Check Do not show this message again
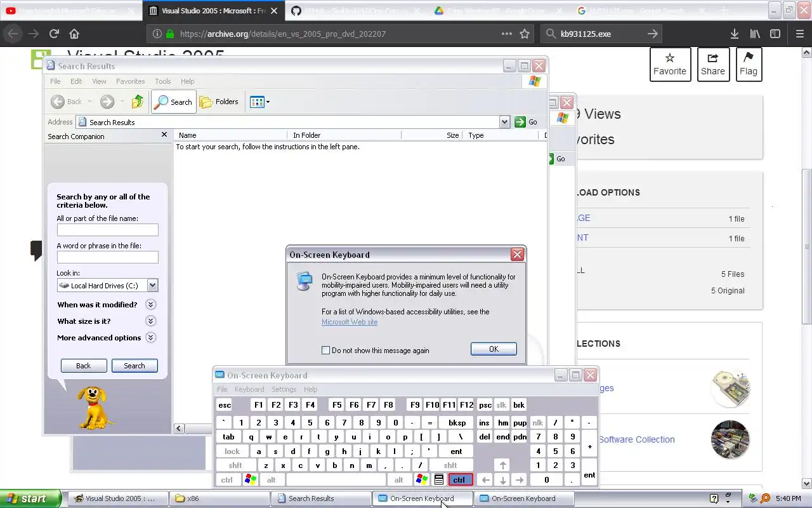 [x=326, y=350]
